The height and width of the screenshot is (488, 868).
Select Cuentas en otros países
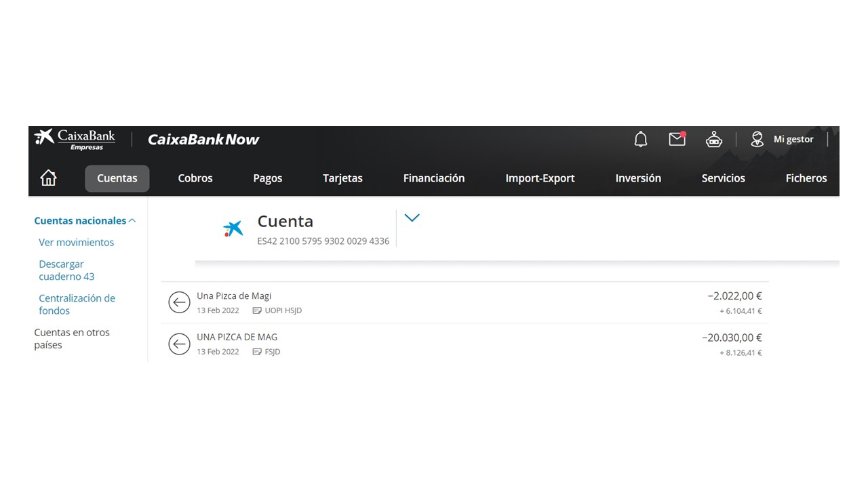71,339
